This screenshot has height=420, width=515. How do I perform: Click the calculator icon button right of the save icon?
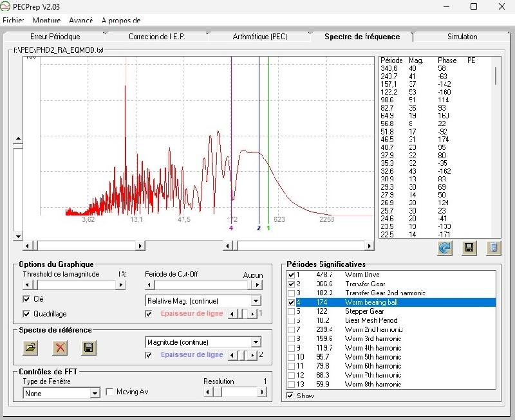(493, 248)
